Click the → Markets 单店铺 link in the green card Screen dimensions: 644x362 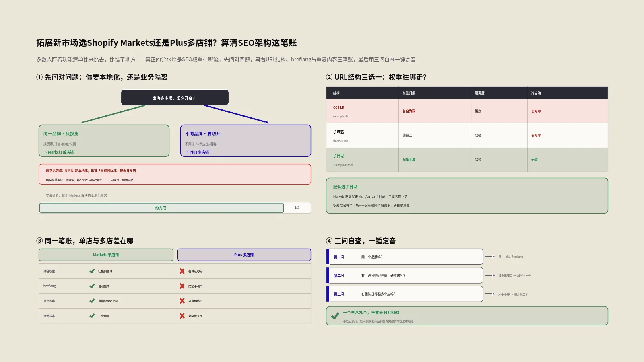(59, 152)
